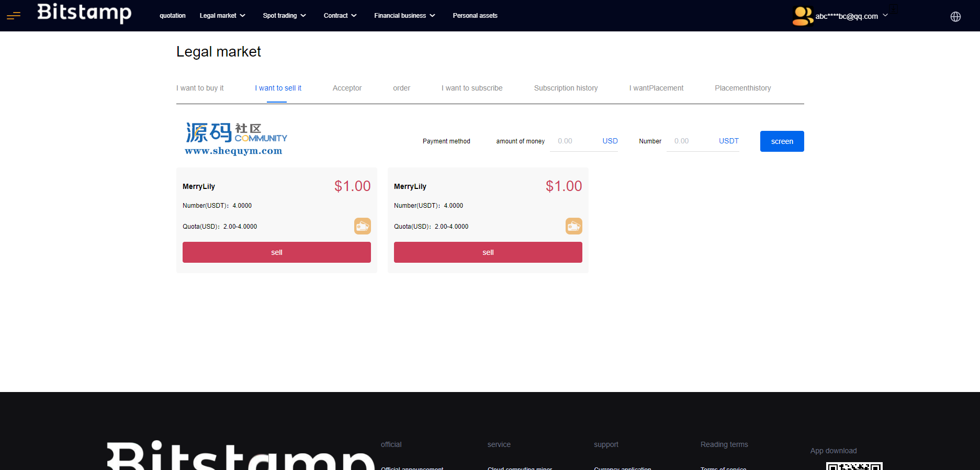Open the globe language selector

point(955,17)
